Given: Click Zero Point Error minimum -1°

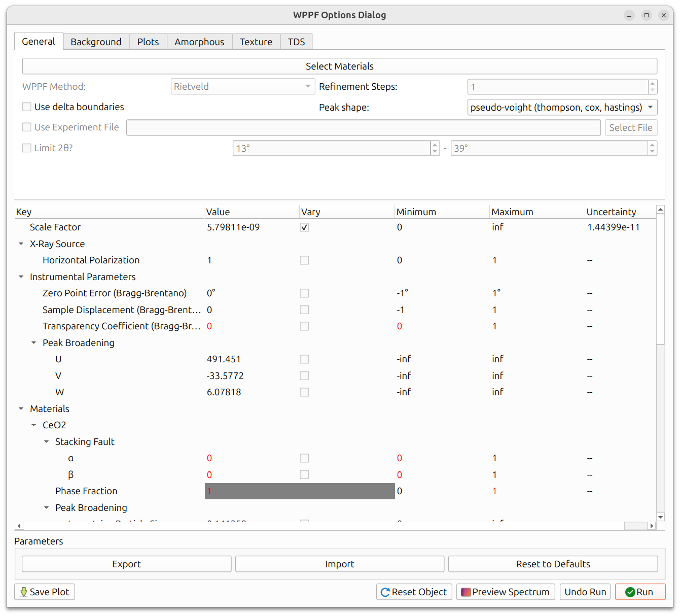Looking at the screenshot, I should [403, 293].
